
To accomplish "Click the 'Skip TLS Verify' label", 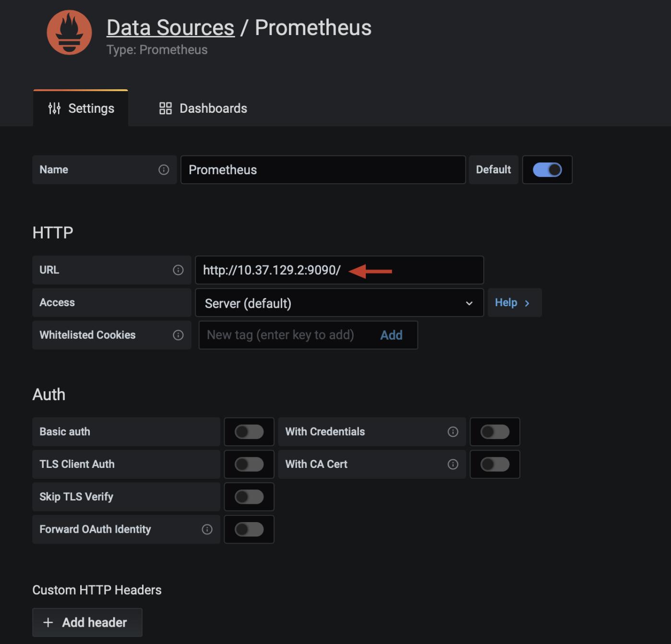I will tap(76, 497).
